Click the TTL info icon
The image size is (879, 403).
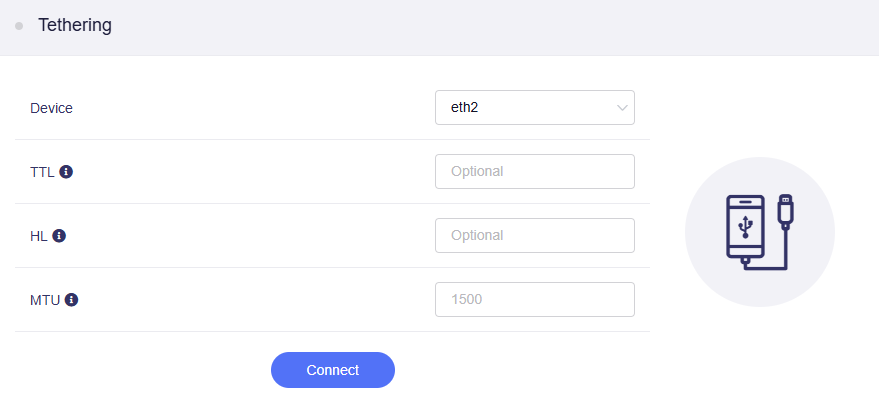[x=66, y=172]
